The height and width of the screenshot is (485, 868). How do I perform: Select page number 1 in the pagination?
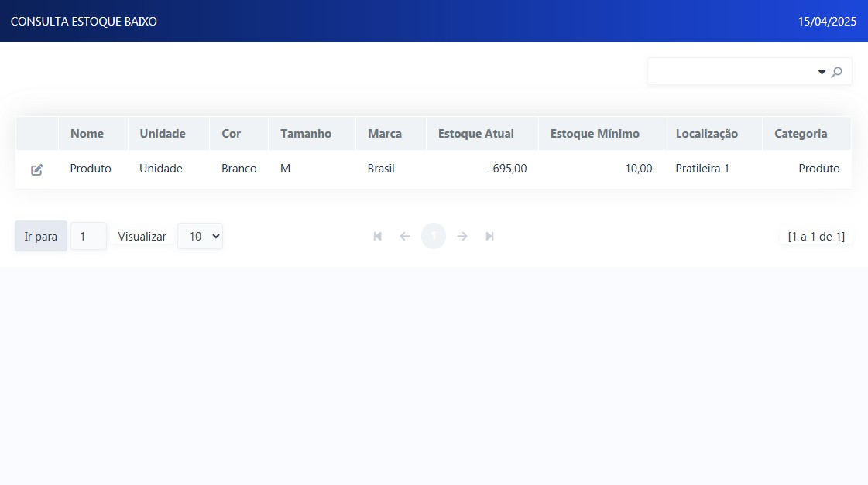434,236
